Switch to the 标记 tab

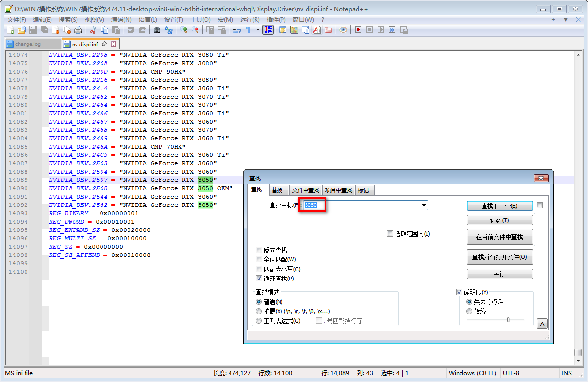coord(363,190)
